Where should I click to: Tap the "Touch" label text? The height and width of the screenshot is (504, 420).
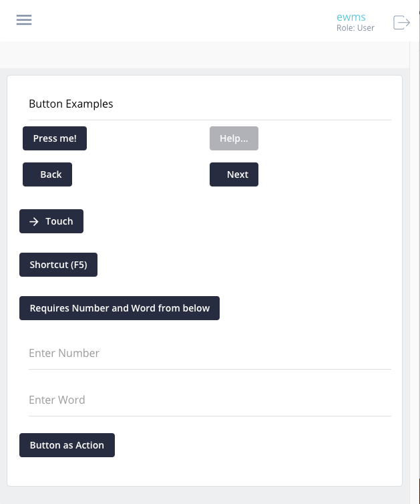tap(59, 221)
